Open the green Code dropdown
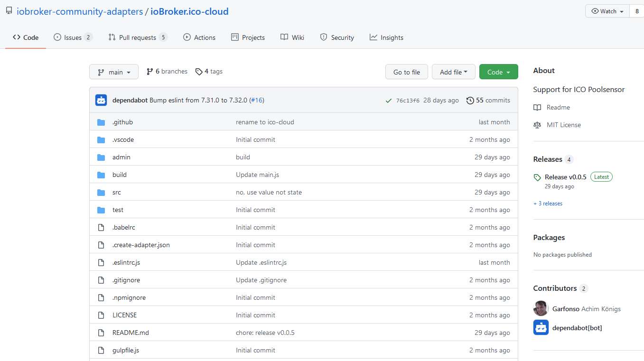644x361 pixels. pos(499,72)
